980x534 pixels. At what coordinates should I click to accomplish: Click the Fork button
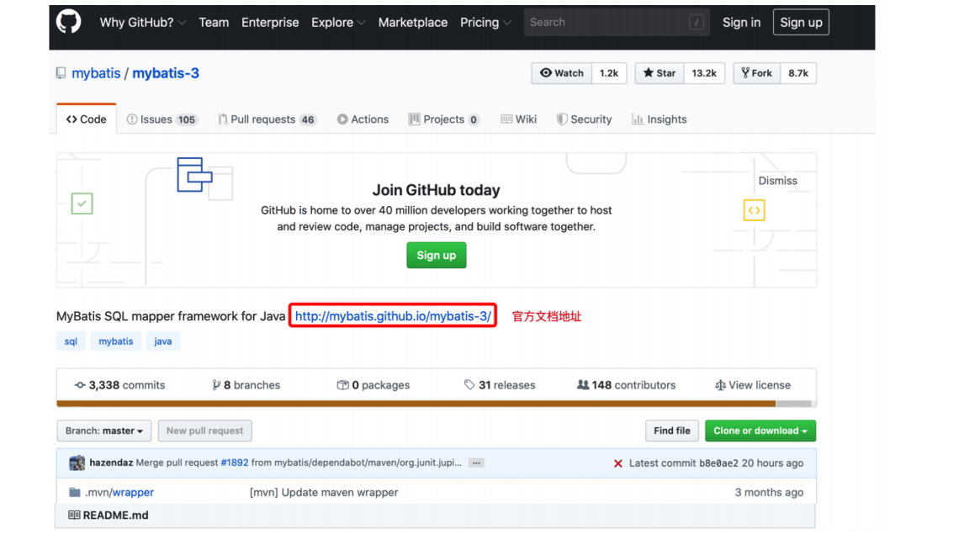pyautogui.click(x=756, y=73)
